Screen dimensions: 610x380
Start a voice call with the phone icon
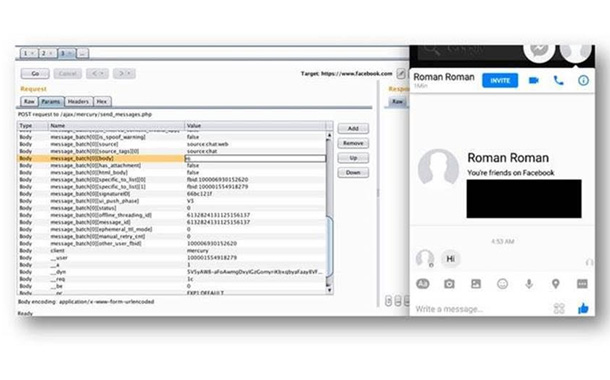point(559,81)
